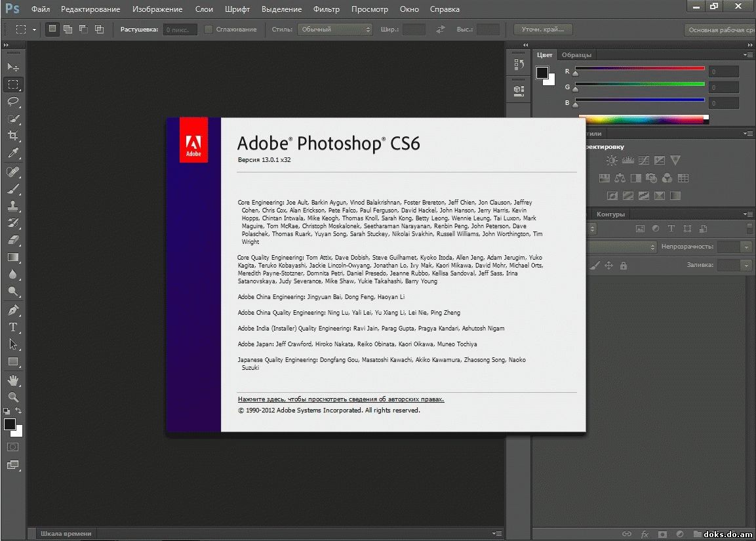Image resolution: width=756 pixels, height=541 pixels.
Task: Toggle lock position for layer
Action: [609, 266]
